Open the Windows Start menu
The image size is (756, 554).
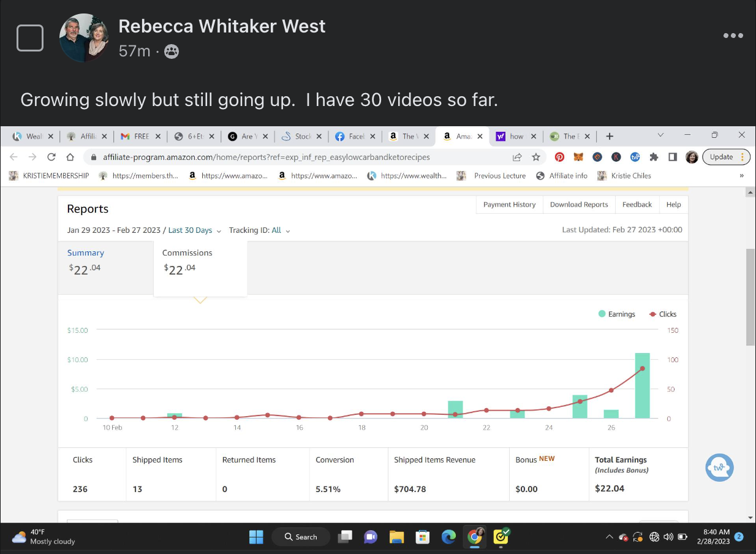point(256,537)
